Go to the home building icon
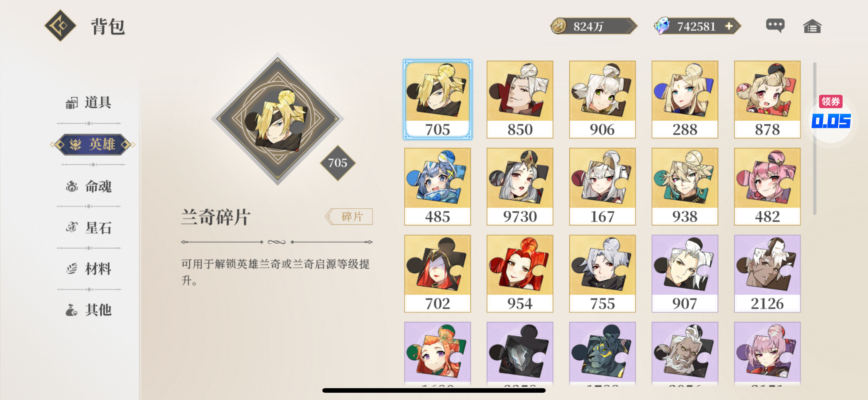 [812, 26]
